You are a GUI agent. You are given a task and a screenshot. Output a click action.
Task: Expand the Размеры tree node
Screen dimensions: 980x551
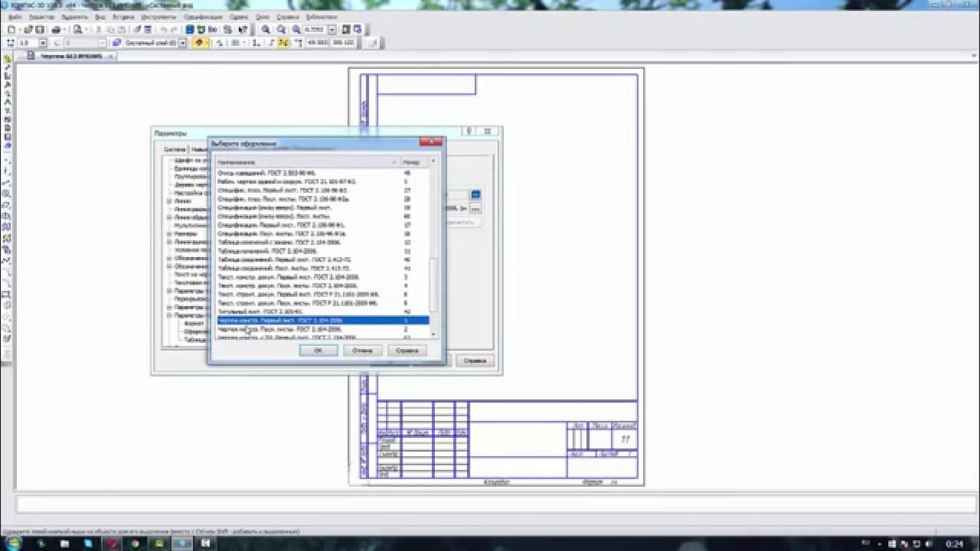coord(169,233)
